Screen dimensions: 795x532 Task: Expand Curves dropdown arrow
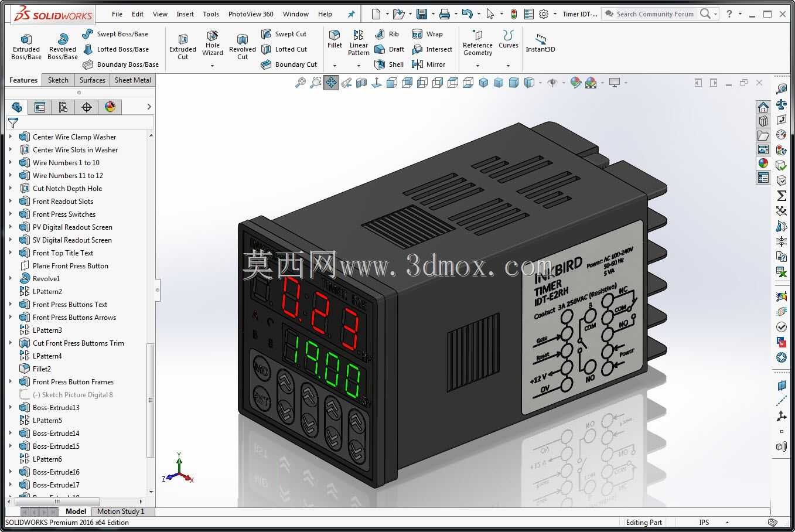pos(508,66)
